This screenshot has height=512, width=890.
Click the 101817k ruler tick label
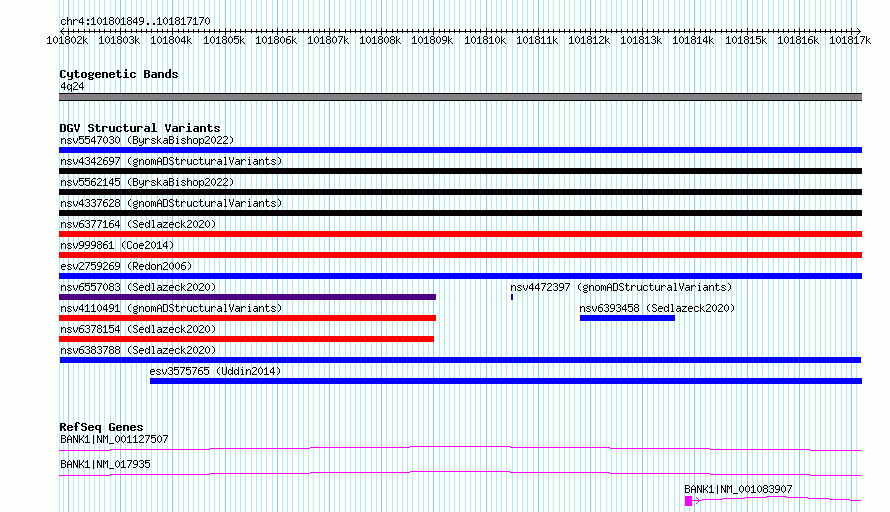850,40
